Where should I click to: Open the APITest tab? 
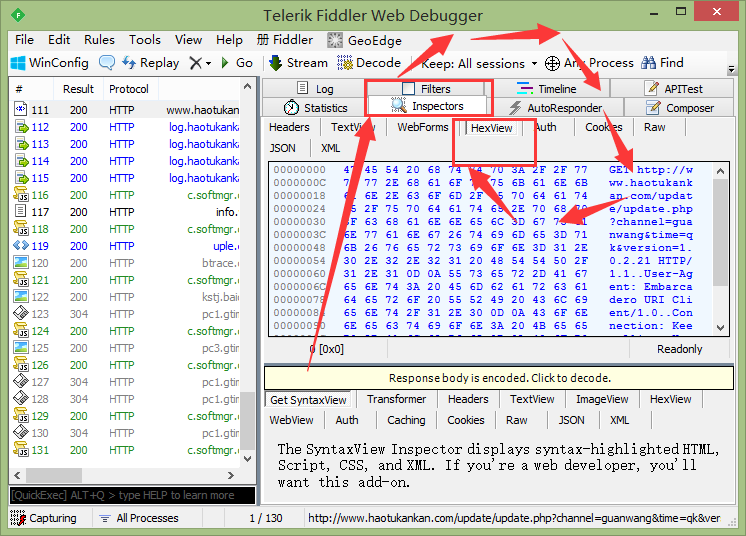coord(672,88)
